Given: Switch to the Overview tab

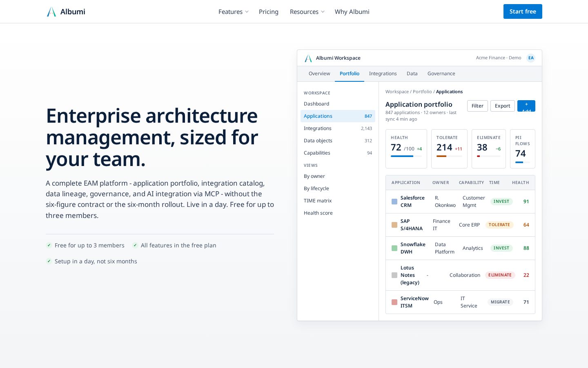Looking at the screenshot, I should click(319, 74).
